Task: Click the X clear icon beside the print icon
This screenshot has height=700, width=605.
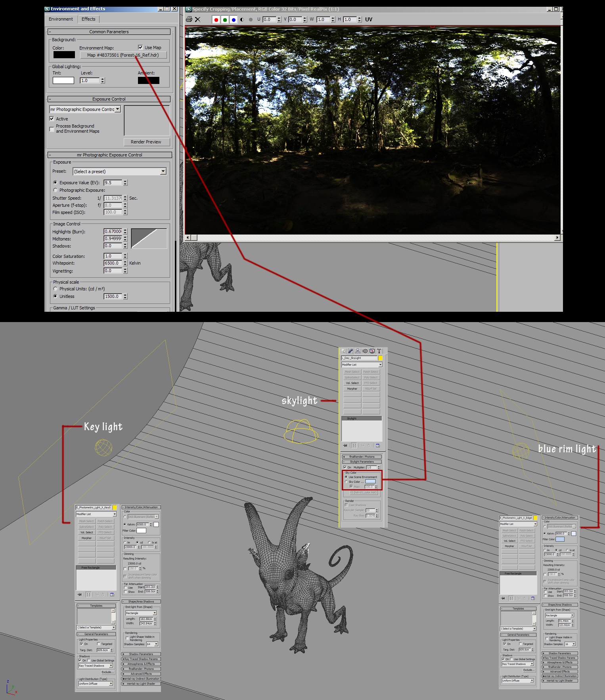Action: click(x=197, y=19)
